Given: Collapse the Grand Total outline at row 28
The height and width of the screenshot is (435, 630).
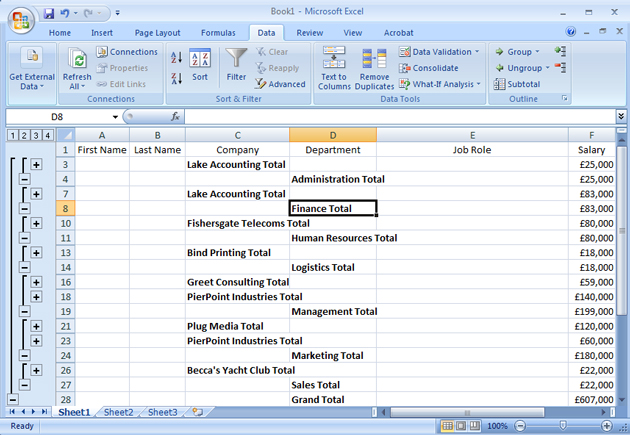Looking at the screenshot, I should (12, 400).
